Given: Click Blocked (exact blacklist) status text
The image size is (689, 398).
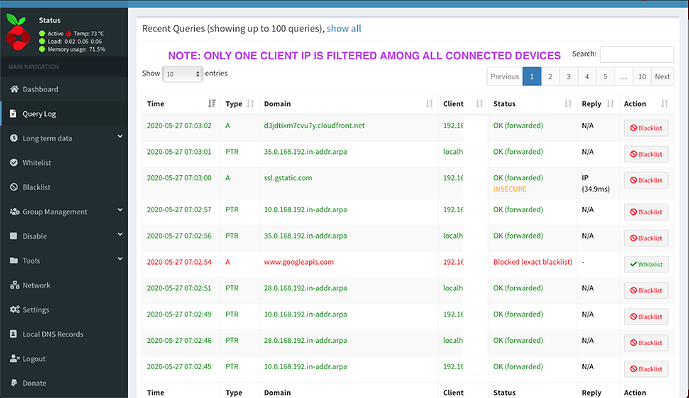Looking at the screenshot, I should tap(533, 262).
